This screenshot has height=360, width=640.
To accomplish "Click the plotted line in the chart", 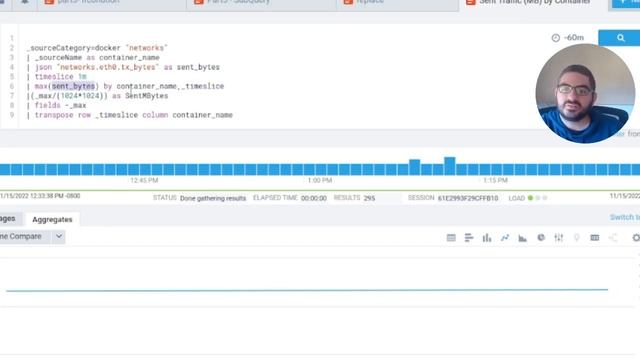I will (307, 290).
